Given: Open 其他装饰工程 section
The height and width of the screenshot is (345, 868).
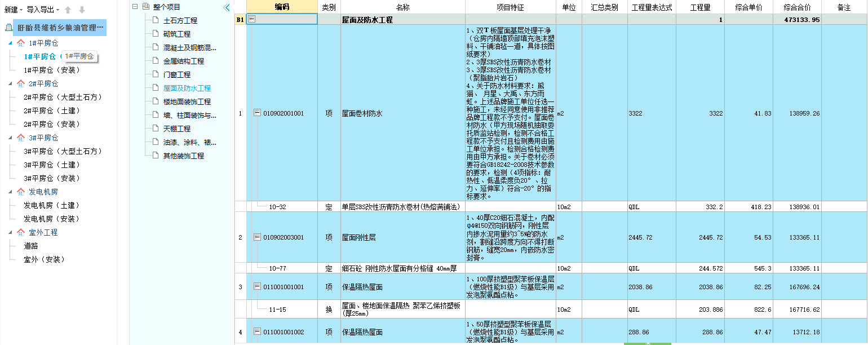Looking at the screenshot, I should point(184,156).
